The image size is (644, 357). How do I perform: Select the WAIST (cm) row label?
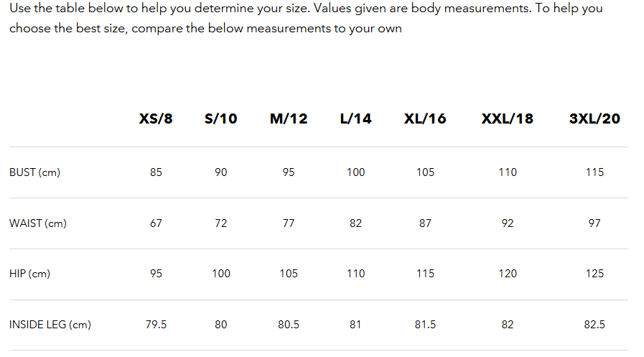pyautogui.click(x=38, y=223)
